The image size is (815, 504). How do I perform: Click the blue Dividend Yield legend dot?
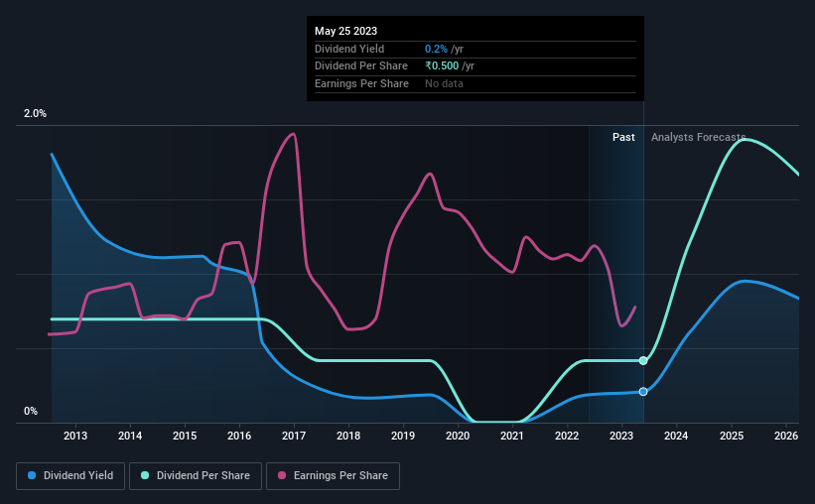(x=32, y=475)
